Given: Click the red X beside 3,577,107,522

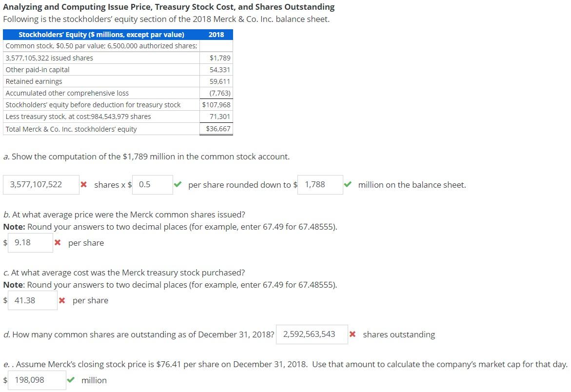Looking at the screenshot, I should (x=86, y=184).
